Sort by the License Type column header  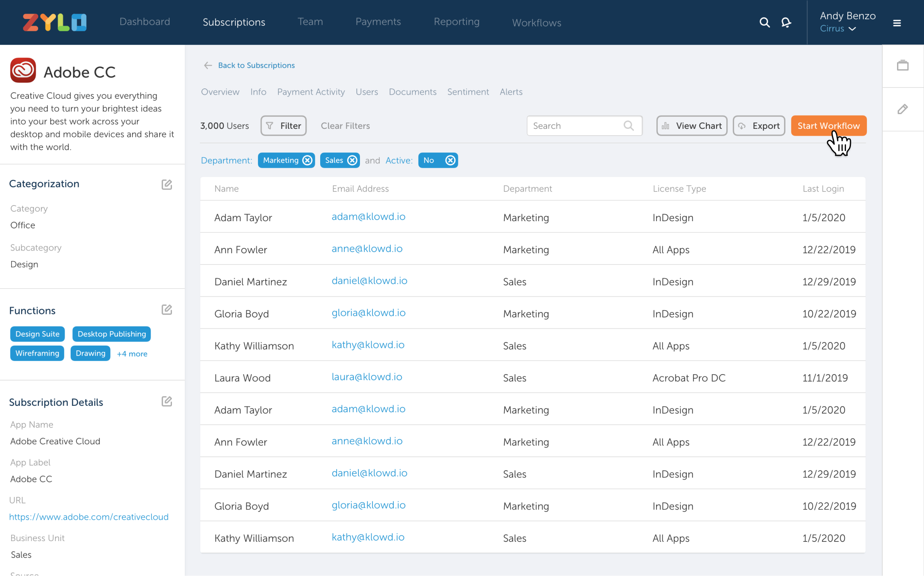679,189
